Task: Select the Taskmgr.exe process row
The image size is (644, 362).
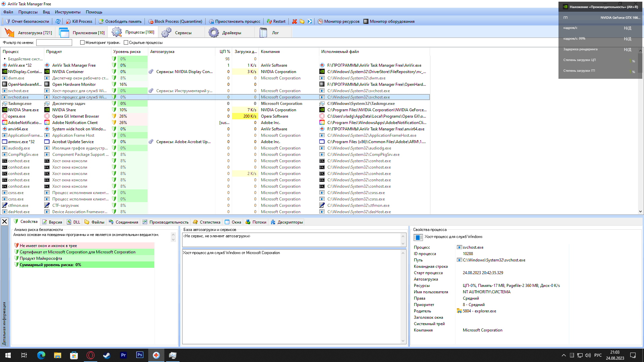Action: 215,104
